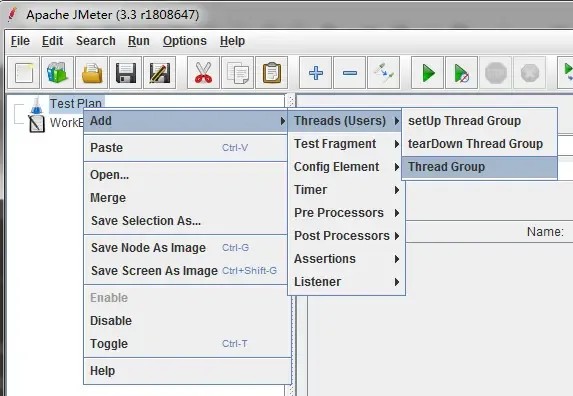573x396 pixels.
Task: Expand the Listener submenu
Action: (346, 282)
